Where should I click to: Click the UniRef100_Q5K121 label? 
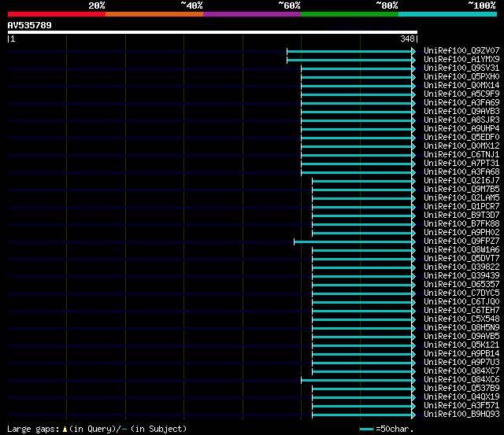click(461, 345)
